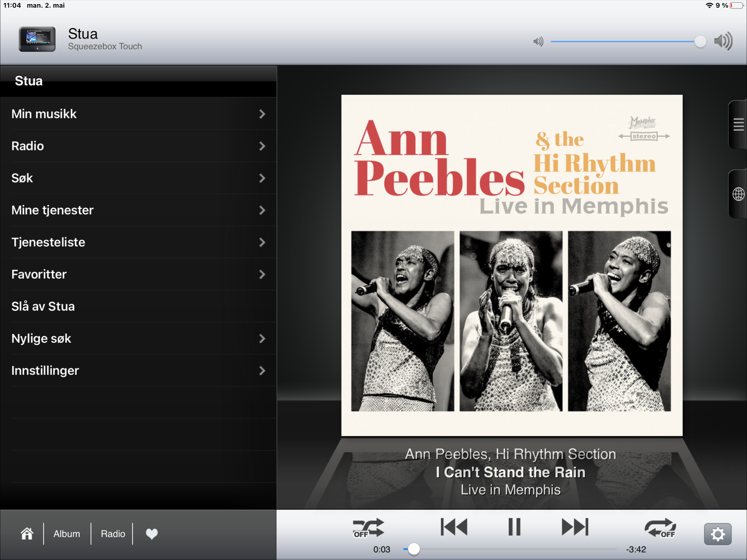This screenshot has width=747, height=560.
Task: Open Favoritter menu item
Action: click(x=138, y=274)
